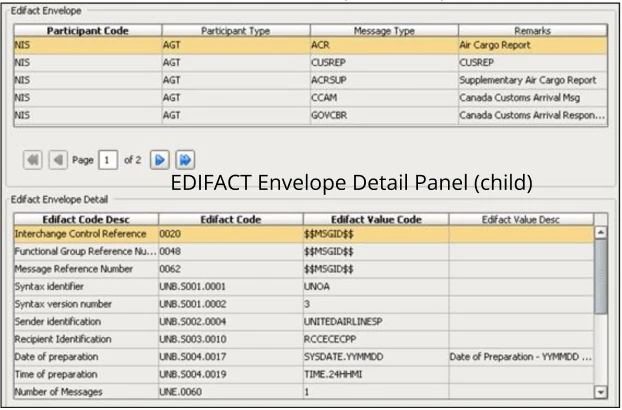Click the page number input field
Viewport: 622px width, 410px height.
(x=108, y=160)
